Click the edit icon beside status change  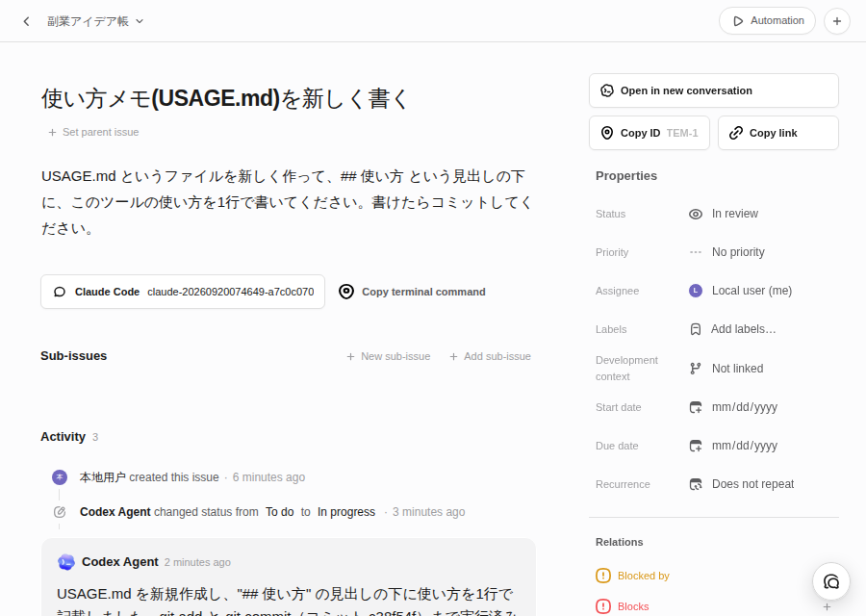pos(60,512)
